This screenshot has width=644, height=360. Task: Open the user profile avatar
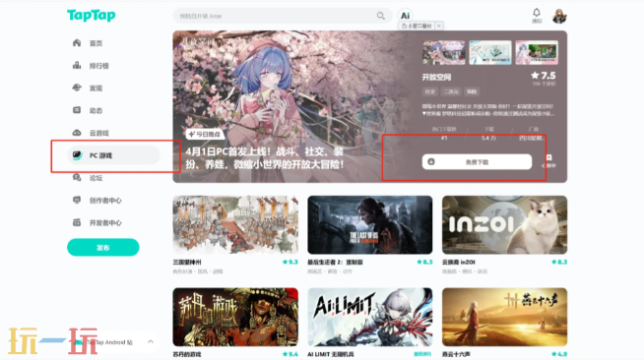point(559,16)
